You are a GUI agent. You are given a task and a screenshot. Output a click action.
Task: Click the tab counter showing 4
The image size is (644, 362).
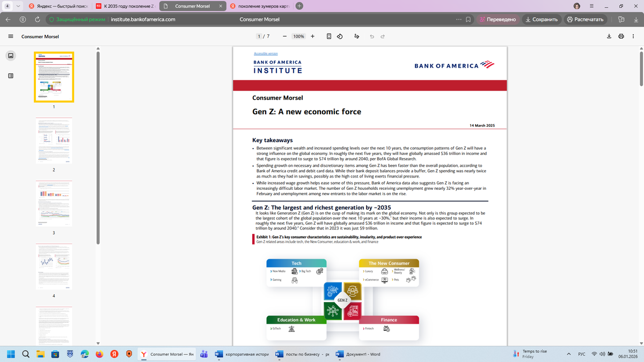(8, 6)
